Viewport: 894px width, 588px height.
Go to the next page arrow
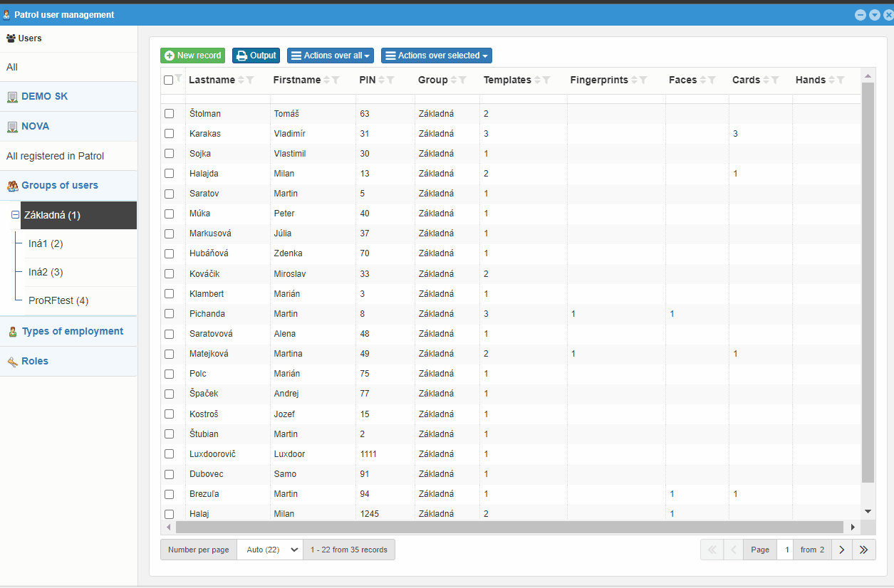point(842,550)
